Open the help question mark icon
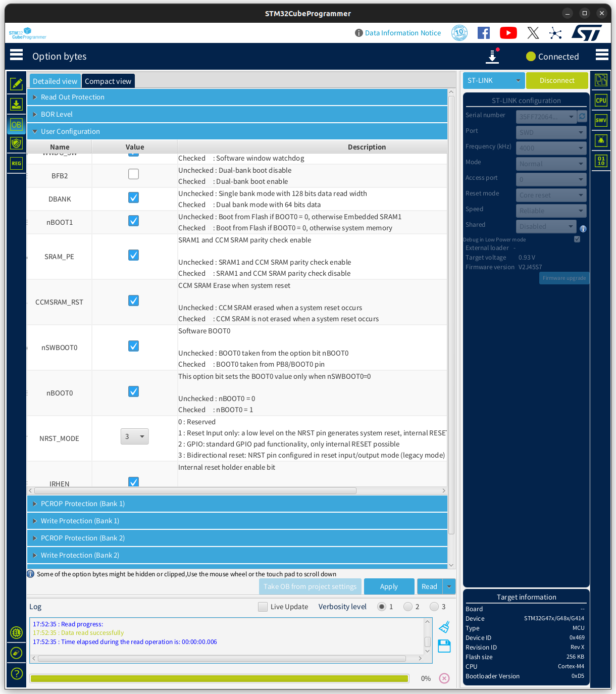This screenshot has width=616, height=694. coord(16,674)
